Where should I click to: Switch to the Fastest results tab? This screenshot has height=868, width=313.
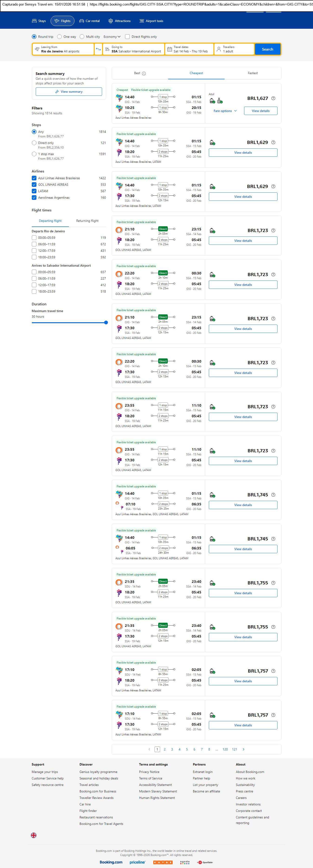pos(253,73)
